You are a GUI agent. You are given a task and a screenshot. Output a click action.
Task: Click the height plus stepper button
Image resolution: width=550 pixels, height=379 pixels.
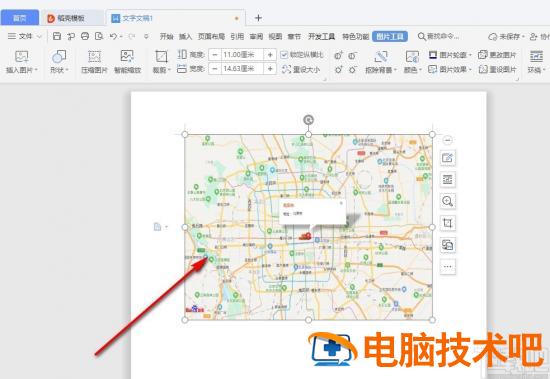[x=270, y=55]
